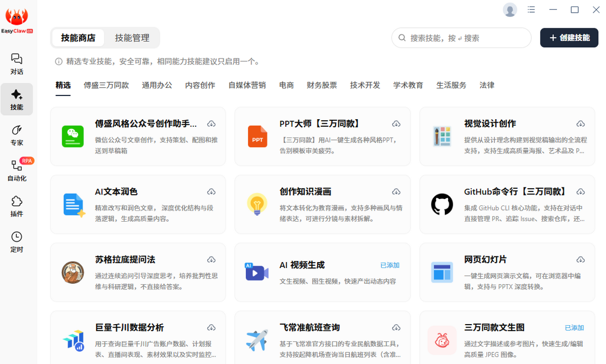Open the 对话 chat section in sidebar
Screen dimensions: 606x364
(17, 64)
